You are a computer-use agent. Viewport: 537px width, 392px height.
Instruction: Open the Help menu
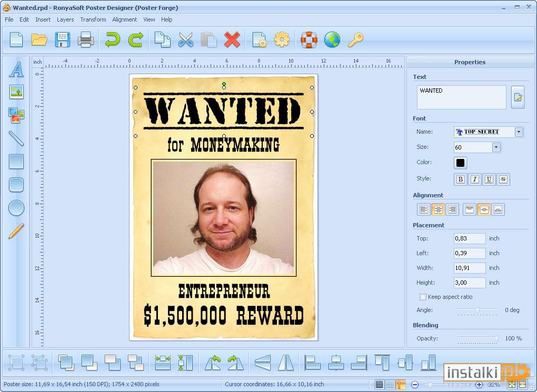tap(166, 19)
